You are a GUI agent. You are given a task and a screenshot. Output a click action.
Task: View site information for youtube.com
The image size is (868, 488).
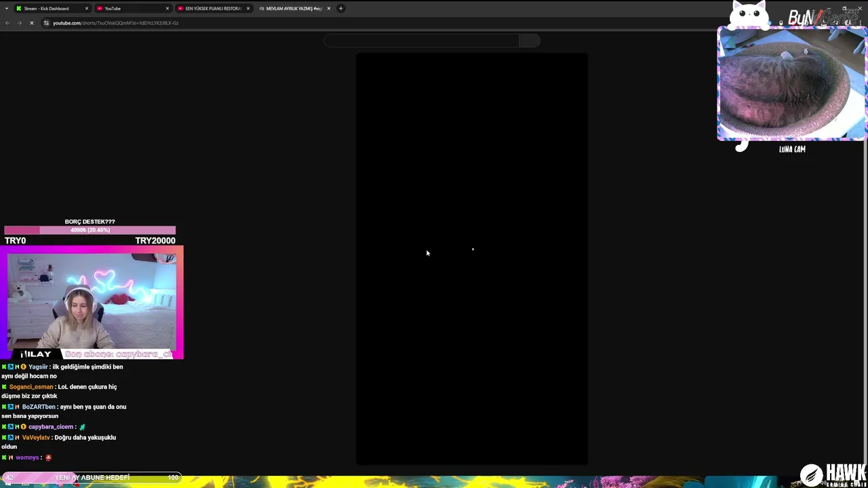pos(46,23)
